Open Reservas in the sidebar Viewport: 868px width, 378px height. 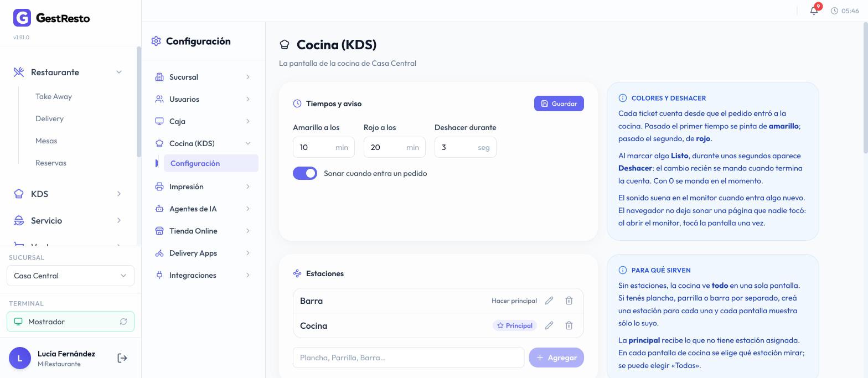click(51, 163)
